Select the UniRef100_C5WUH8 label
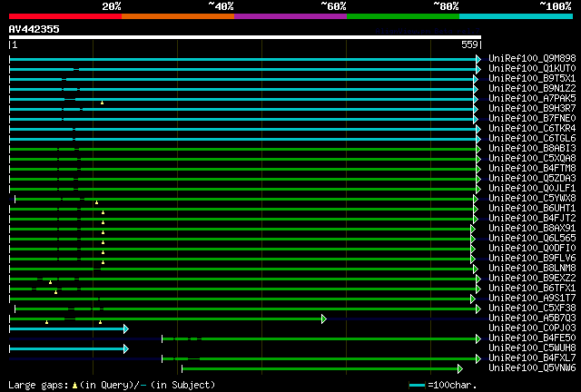This screenshot has height=392, width=581. pos(532,348)
